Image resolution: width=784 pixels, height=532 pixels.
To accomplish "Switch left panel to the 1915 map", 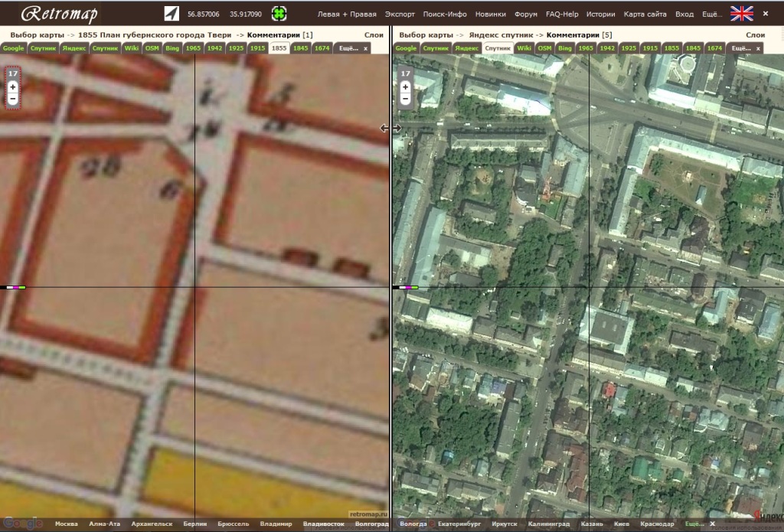I will click(x=257, y=48).
